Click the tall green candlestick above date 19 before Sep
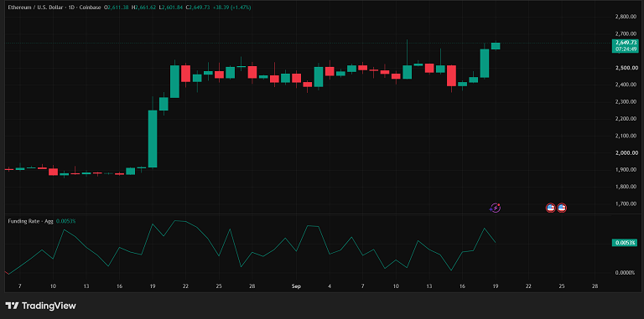The height and width of the screenshot is (319, 644). (153, 139)
